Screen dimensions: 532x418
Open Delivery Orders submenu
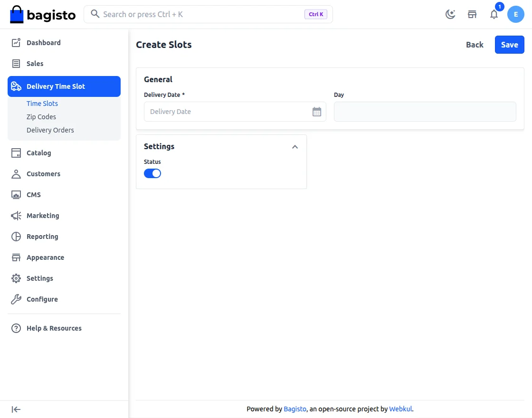pos(50,130)
